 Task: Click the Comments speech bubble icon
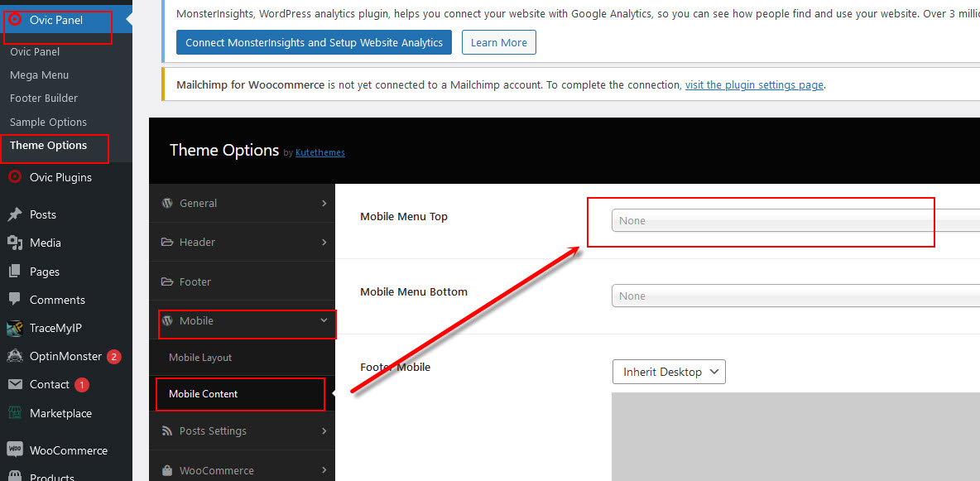[x=15, y=300]
